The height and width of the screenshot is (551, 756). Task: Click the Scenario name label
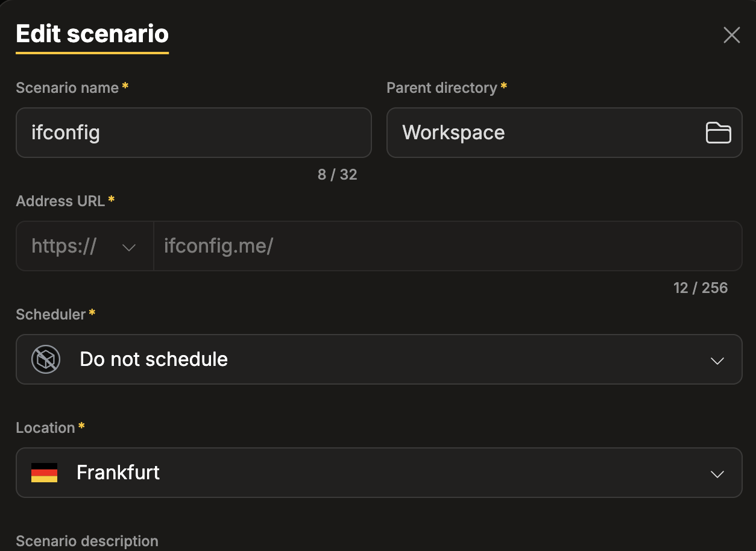click(67, 88)
